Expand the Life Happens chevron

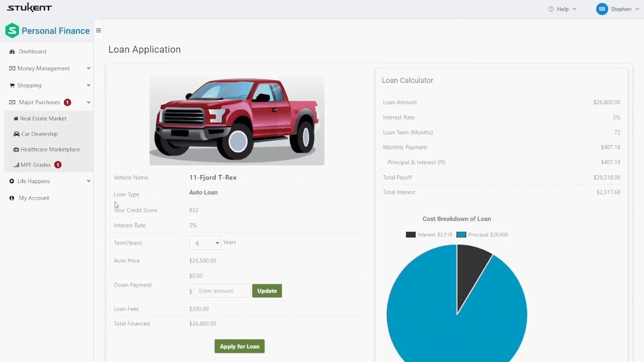pyautogui.click(x=89, y=181)
